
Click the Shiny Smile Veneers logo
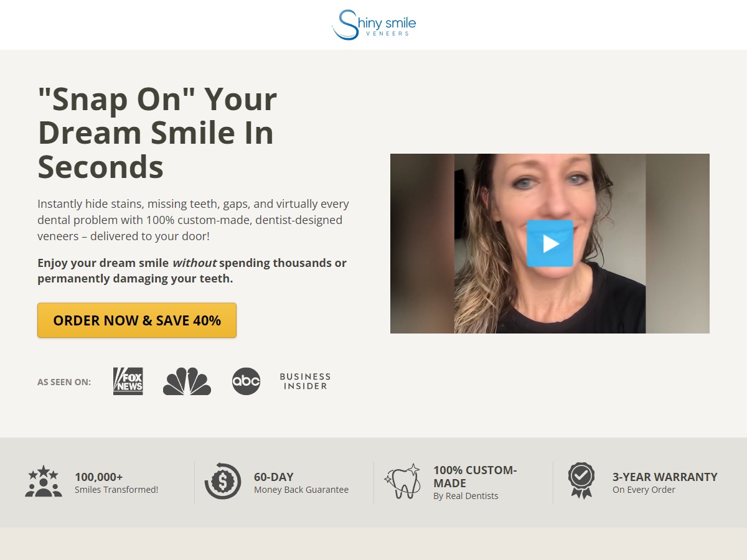coord(374,25)
